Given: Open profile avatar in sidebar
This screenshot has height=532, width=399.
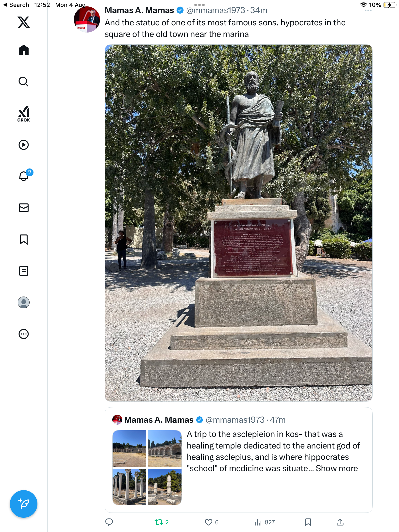Looking at the screenshot, I should click(x=24, y=302).
